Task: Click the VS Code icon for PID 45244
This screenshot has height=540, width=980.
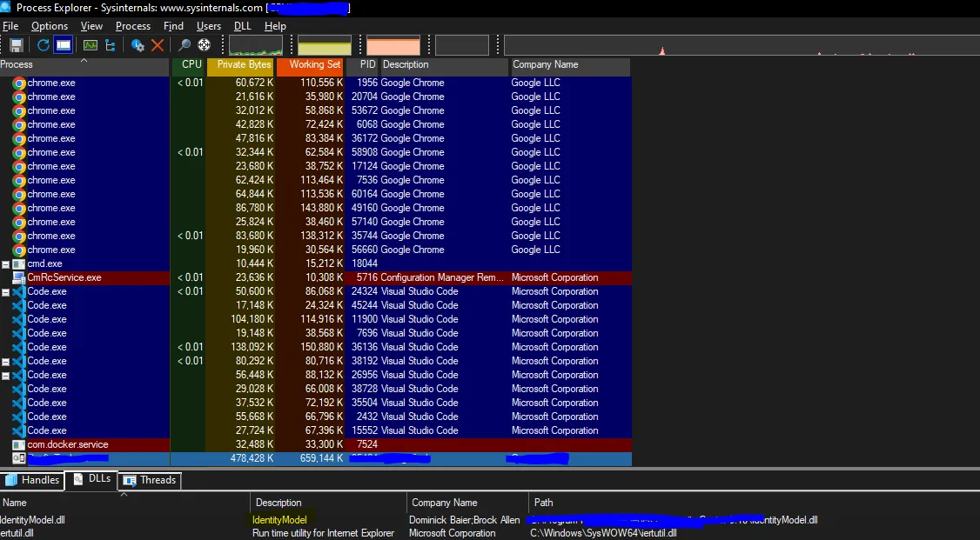Action: pyautogui.click(x=19, y=305)
